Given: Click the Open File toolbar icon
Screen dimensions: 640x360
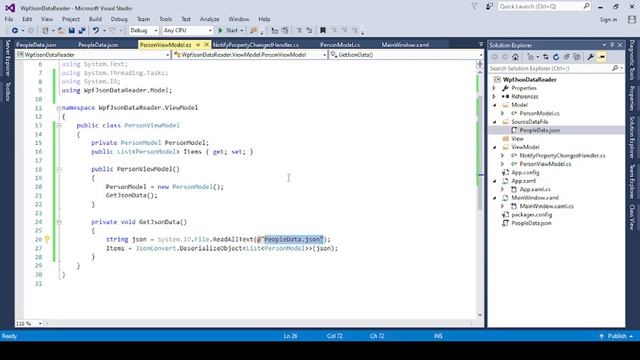Looking at the screenshot, I should point(61,31).
